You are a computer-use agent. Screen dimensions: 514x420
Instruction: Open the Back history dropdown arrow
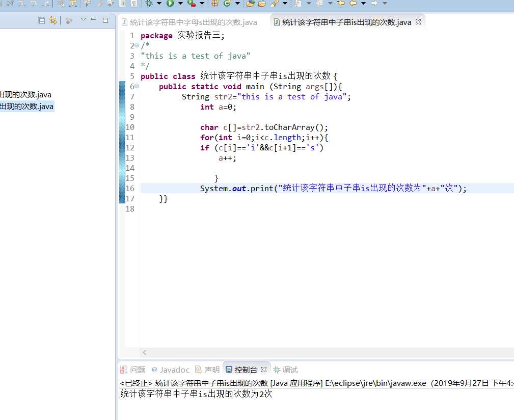pos(364,3)
